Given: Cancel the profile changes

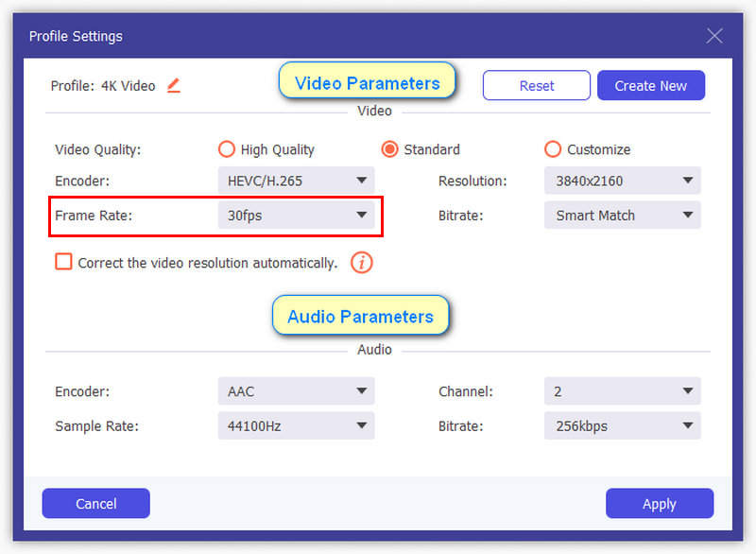Looking at the screenshot, I should (95, 503).
